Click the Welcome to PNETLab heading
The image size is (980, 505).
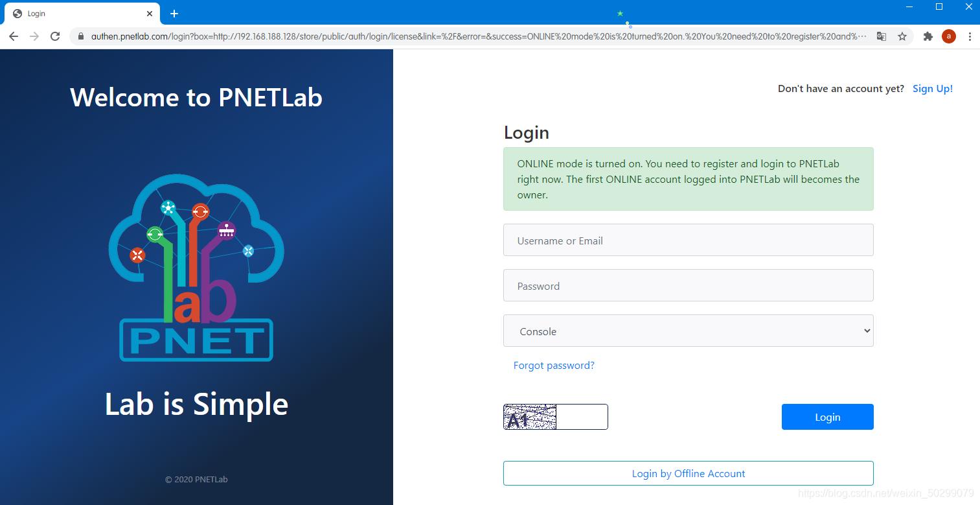pyautogui.click(x=196, y=97)
